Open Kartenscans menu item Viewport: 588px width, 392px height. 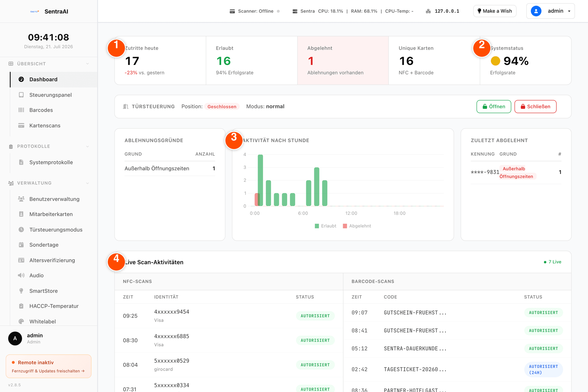(x=54, y=126)
